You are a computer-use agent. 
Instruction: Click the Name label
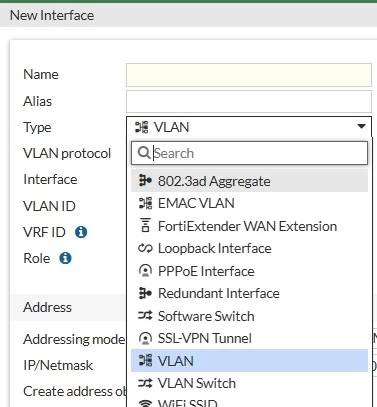(41, 74)
